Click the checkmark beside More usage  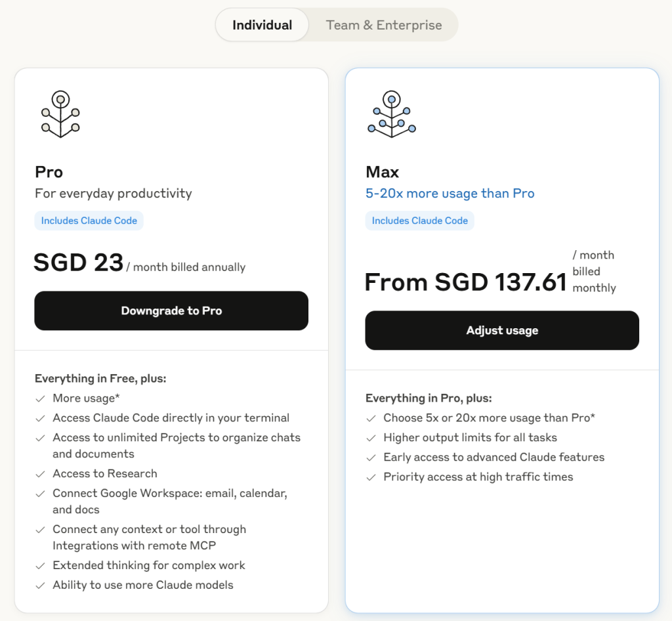point(41,398)
